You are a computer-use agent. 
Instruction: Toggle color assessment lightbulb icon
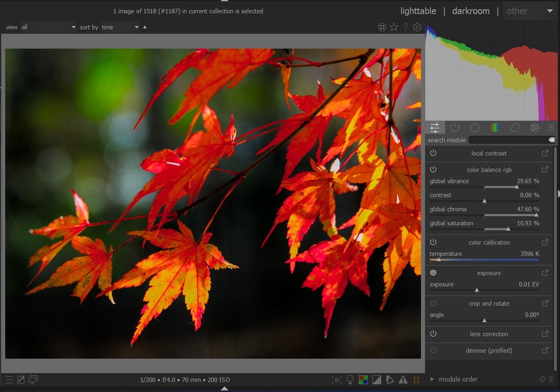coord(350,380)
